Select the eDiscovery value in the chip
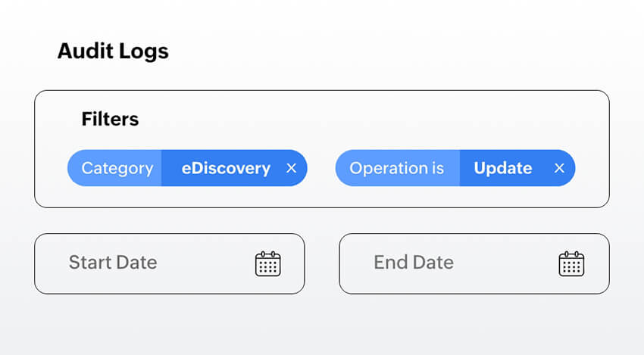 (x=226, y=168)
